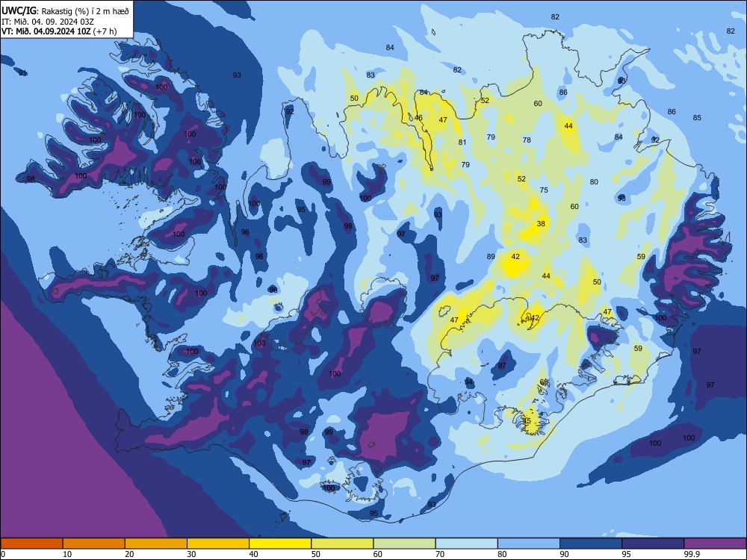Click the legend tick label '99.9'
747x560 pixels.
point(692,554)
